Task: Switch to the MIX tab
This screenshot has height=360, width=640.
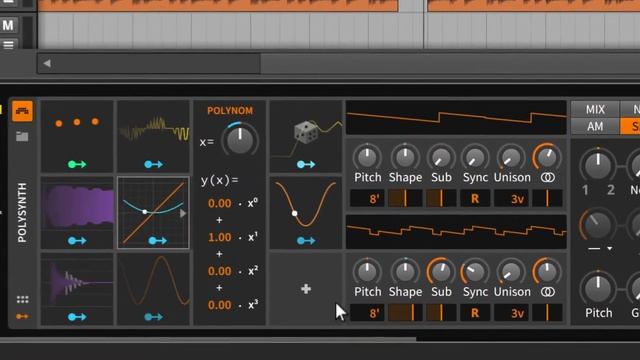Action: point(595,109)
